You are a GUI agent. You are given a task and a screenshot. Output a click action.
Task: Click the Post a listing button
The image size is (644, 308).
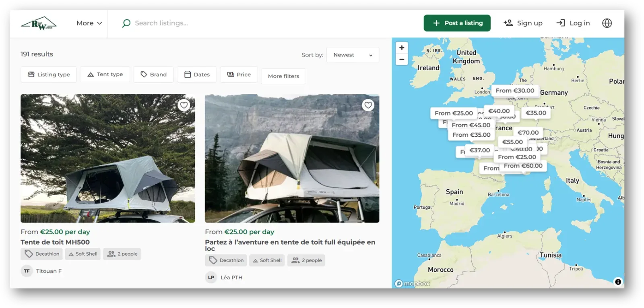pos(457,23)
